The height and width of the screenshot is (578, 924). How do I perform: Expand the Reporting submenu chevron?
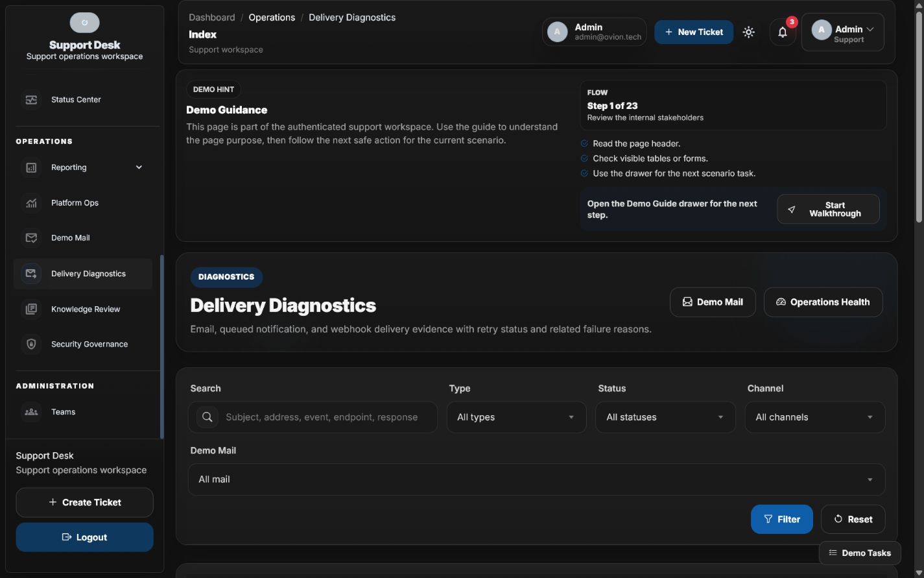[x=139, y=167]
